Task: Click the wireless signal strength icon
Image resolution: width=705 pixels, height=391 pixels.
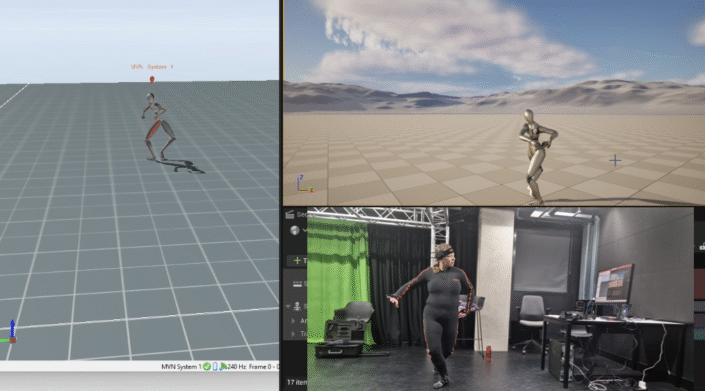Action: (223, 367)
